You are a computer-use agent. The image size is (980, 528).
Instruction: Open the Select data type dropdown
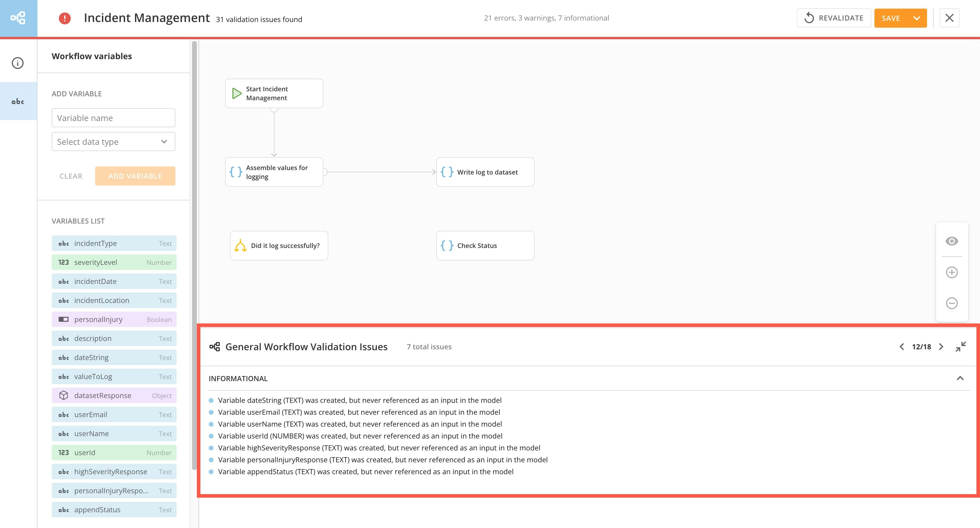[113, 142]
